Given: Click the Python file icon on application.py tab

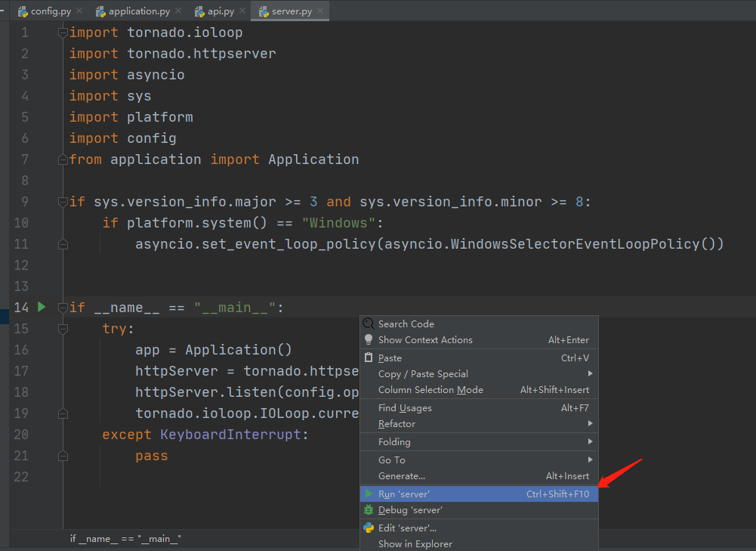Looking at the screenshot, I should 100,11.
